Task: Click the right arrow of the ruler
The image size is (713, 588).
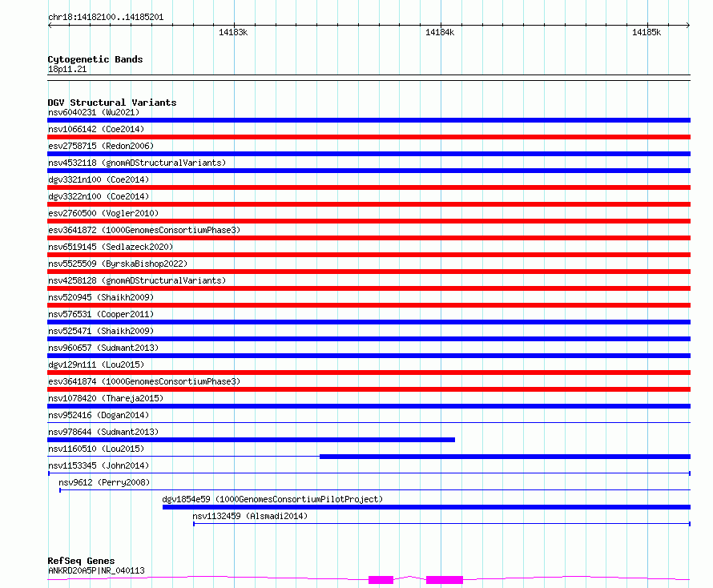Action: (688, 26)
